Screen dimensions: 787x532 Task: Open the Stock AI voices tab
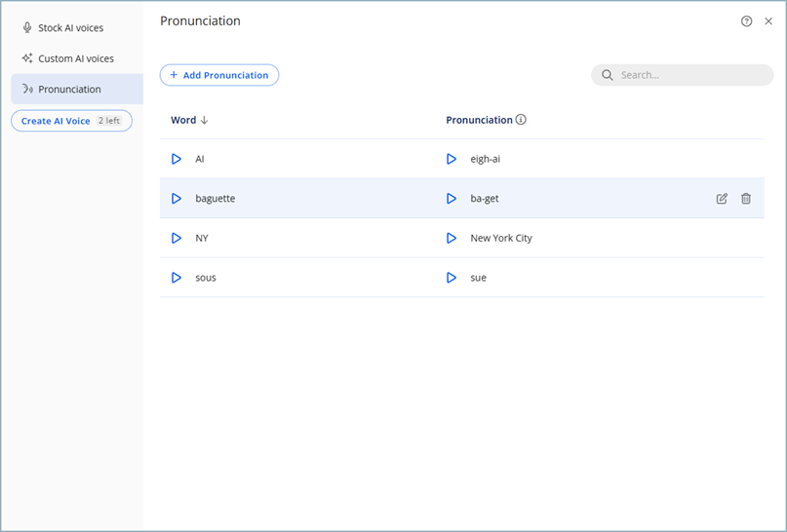[x=70, y=28]
